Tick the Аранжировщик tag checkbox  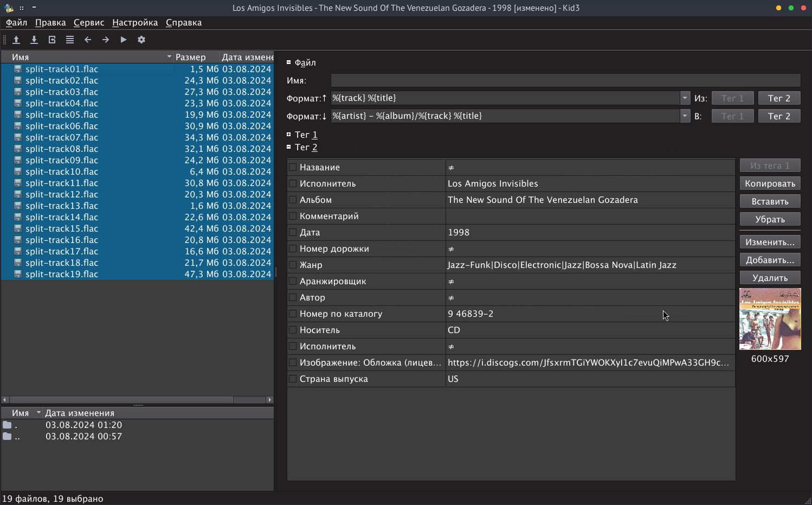[x=293, y=281]
